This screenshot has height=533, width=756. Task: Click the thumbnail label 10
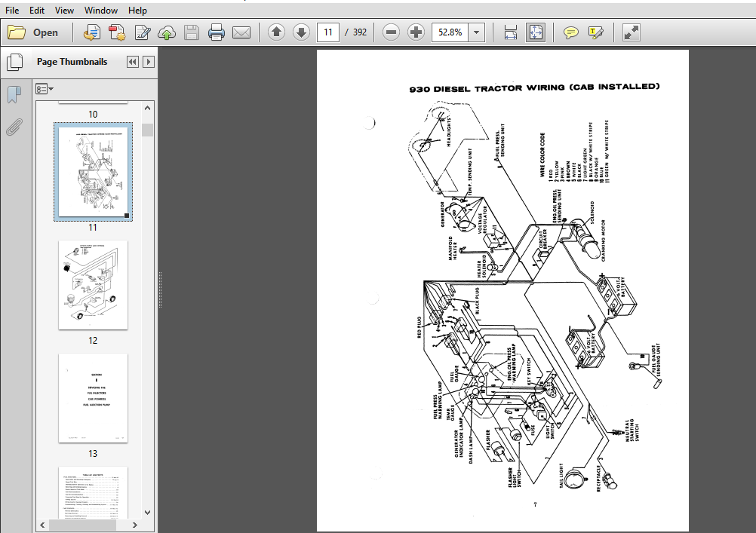point(93,115)
